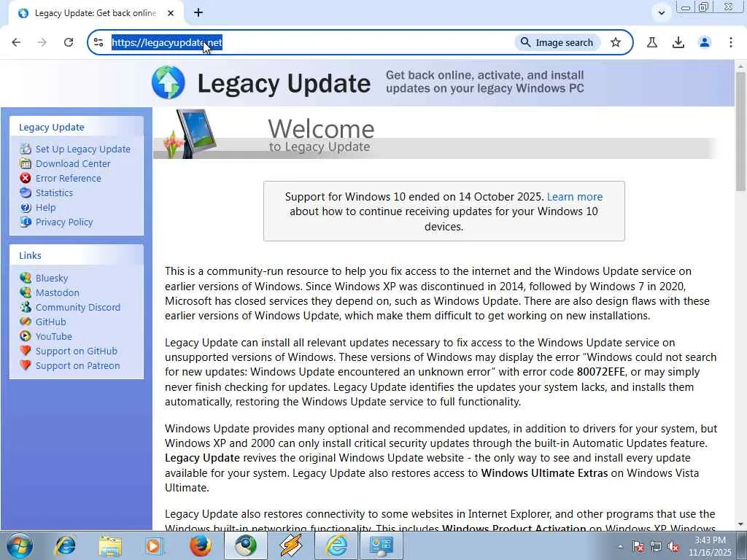Open the Windows Start menu
The image size is (747, 560).
(x=20, y=545)
